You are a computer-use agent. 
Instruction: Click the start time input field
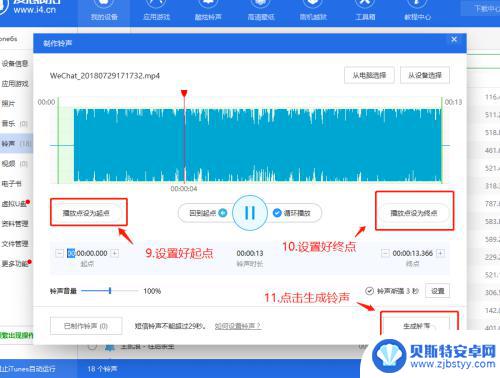click(x=87, y=253)
